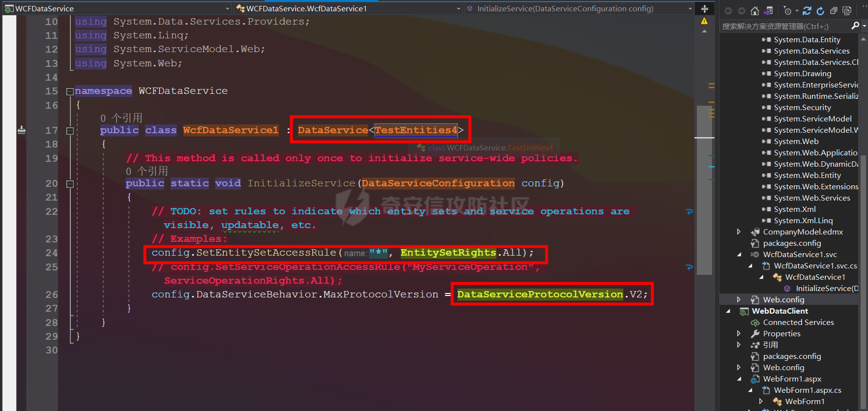868x411 pixels.
Task: Open the WCFDataService.WcfDataService1 class dropdown
Action: [348, 8]
